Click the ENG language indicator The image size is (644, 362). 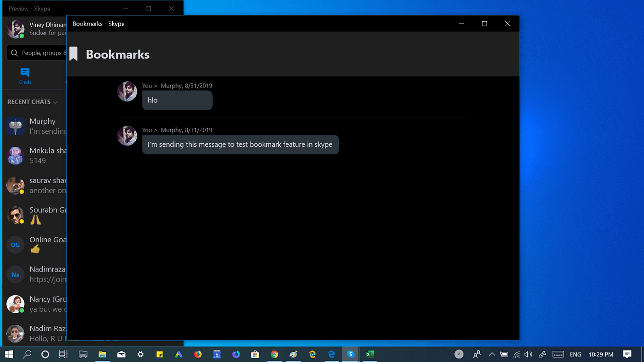[576, 354]
